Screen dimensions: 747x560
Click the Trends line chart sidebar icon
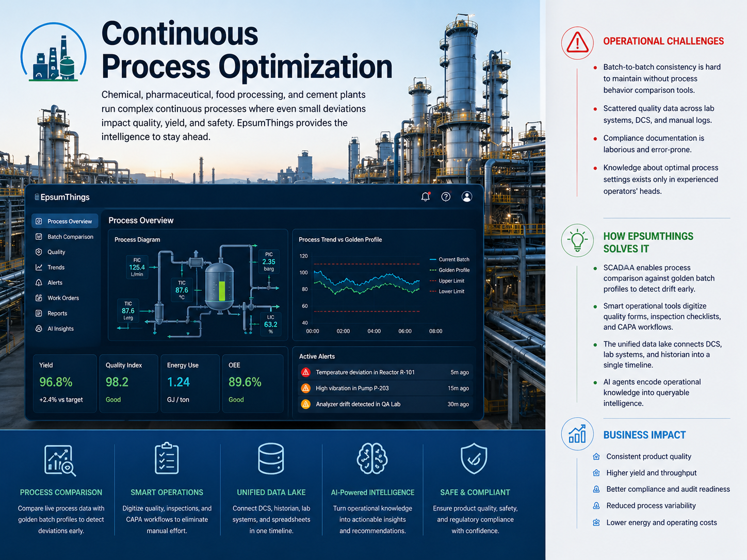tap(39, 267)
